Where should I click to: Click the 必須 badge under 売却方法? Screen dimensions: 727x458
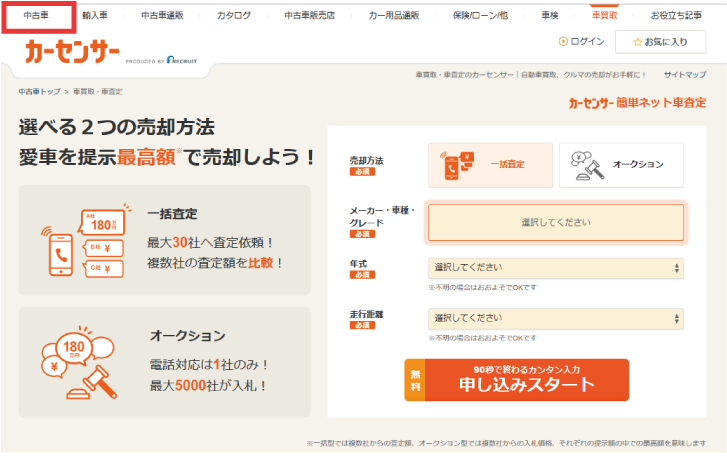[x=362, y=172]
